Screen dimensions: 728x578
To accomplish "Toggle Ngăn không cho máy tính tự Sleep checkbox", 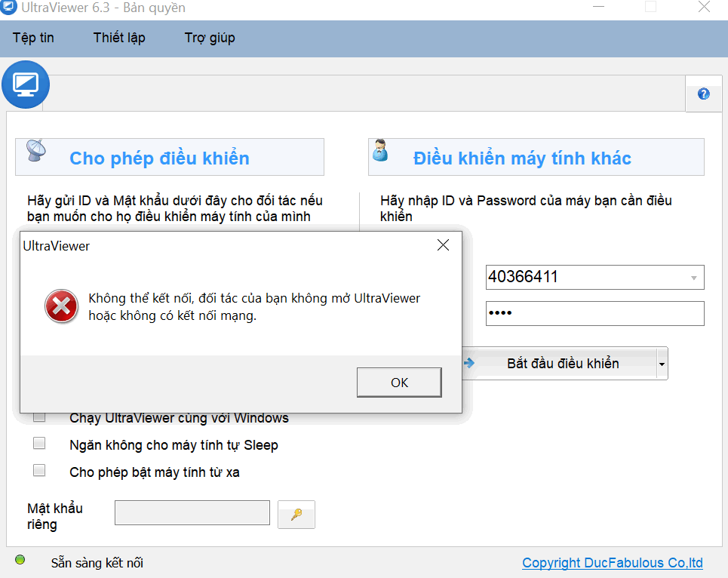I will [39, 444].
